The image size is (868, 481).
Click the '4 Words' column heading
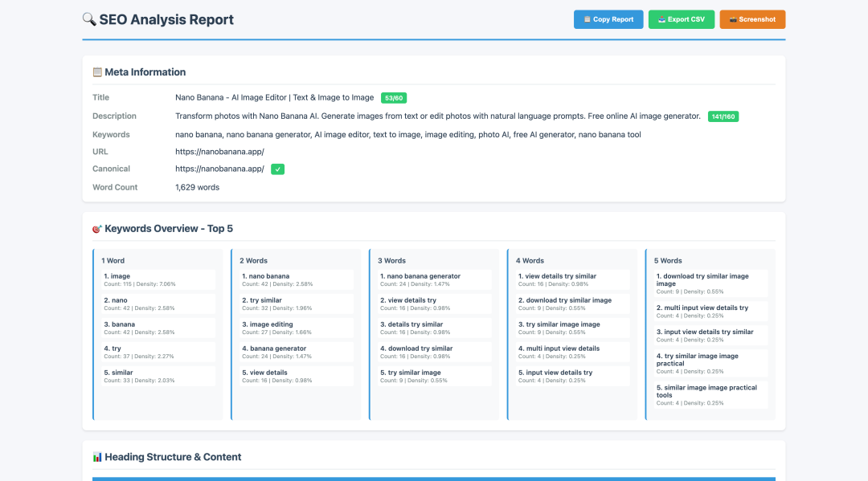530,260
